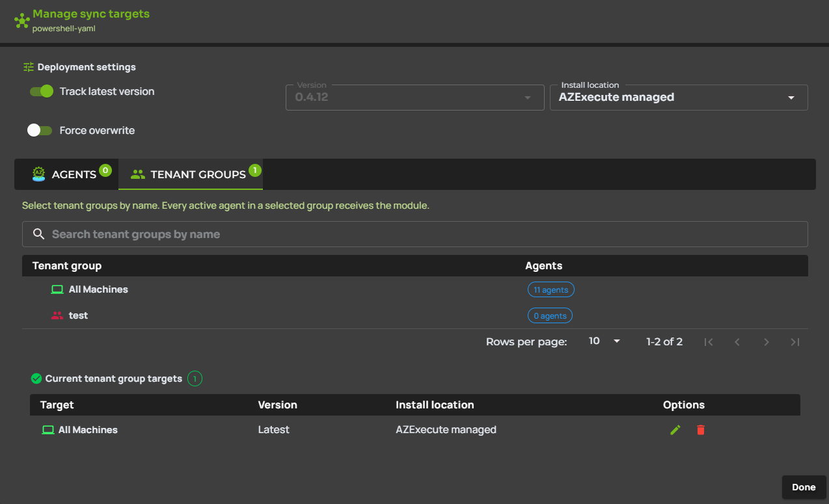Click the Options column header
The height and width of the screenshot is (504, 829).
click(x=684, y=405)
